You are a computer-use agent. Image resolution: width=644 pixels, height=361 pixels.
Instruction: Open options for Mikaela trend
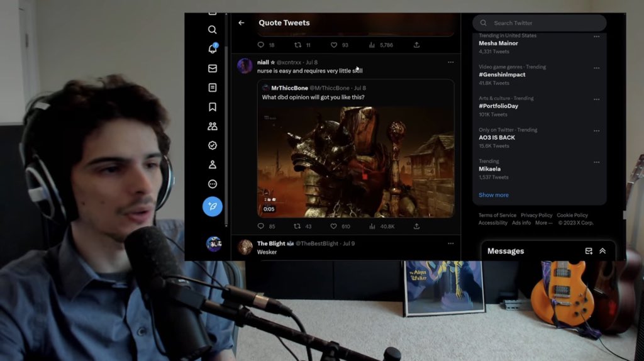tap(596, 162)
